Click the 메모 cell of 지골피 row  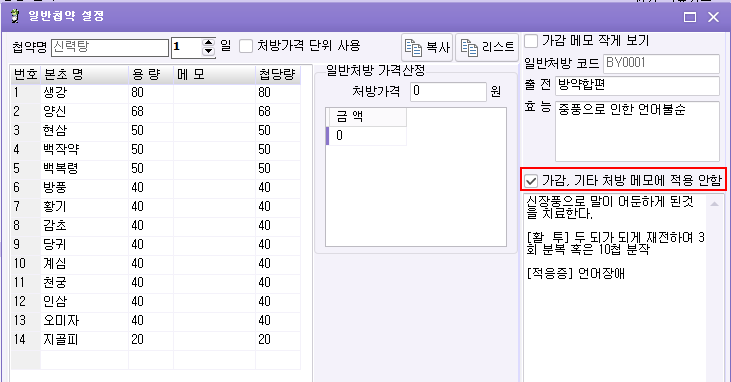coord(214,340)
